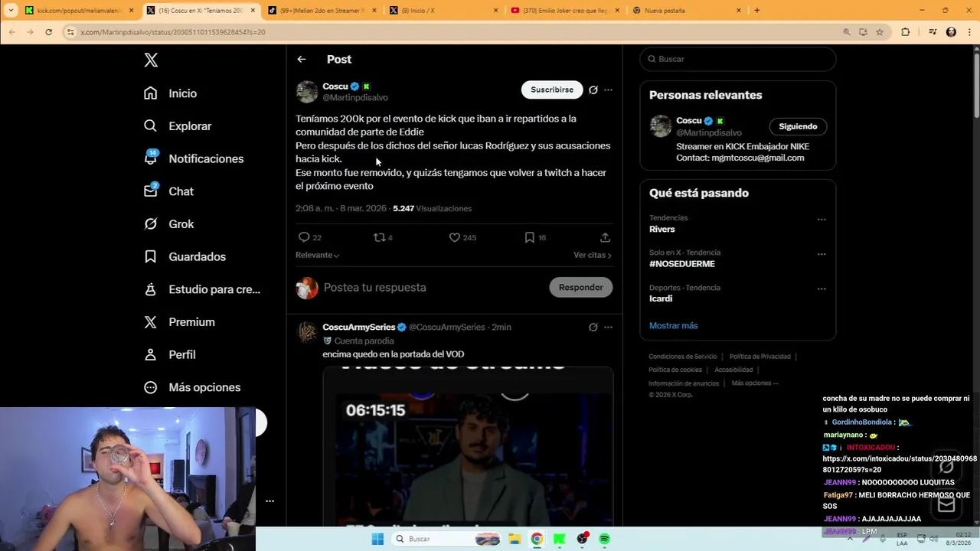The height and width of the screenshot is (551, 980).
Task: Open the VOD image in reply
Action: pyautogui.click(x=468, y=445)
